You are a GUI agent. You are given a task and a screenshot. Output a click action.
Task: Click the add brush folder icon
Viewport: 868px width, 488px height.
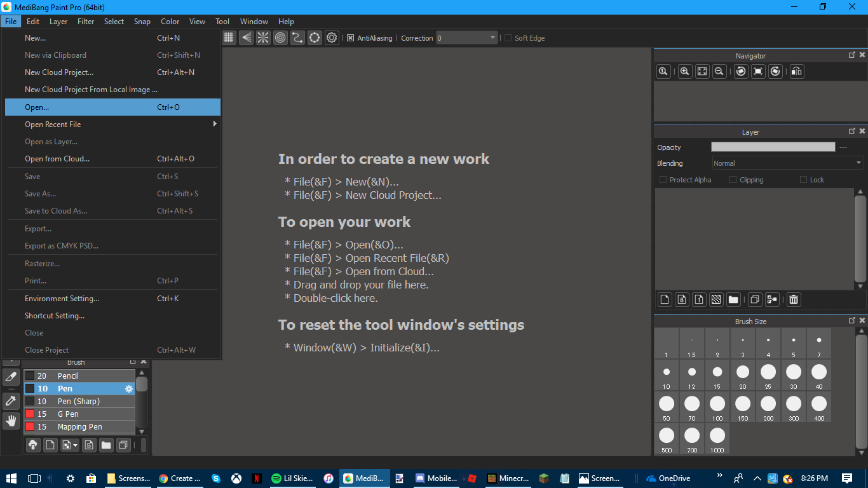[x=106, y=445]
